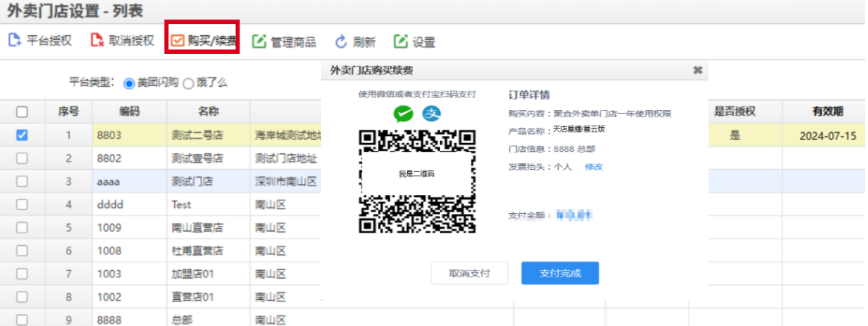Check the 直营店01 row checkbox
Screen dimensions: 868x326
22,297
